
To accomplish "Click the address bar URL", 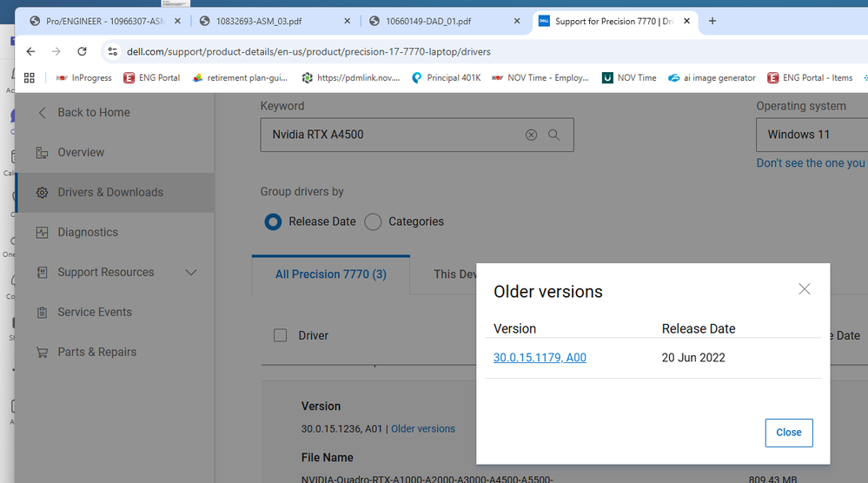I will pyautogui.click(x=308, y=51).
